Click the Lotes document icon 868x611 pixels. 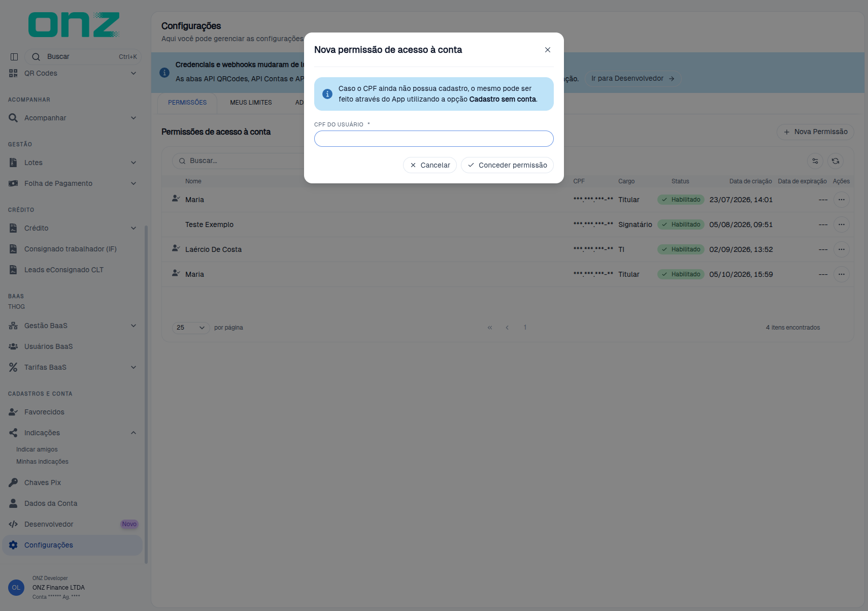[13, 163]
